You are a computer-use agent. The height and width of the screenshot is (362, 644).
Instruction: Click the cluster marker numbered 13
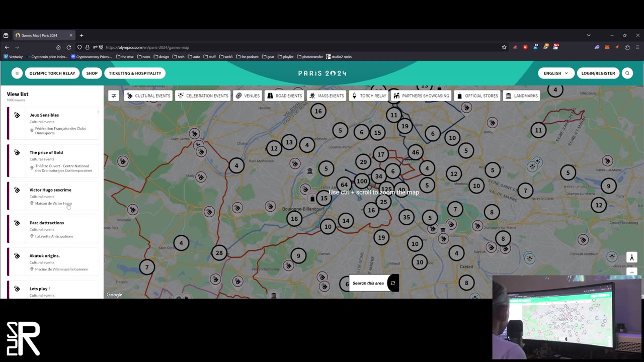pyautogui.click(x=289, y=142)
